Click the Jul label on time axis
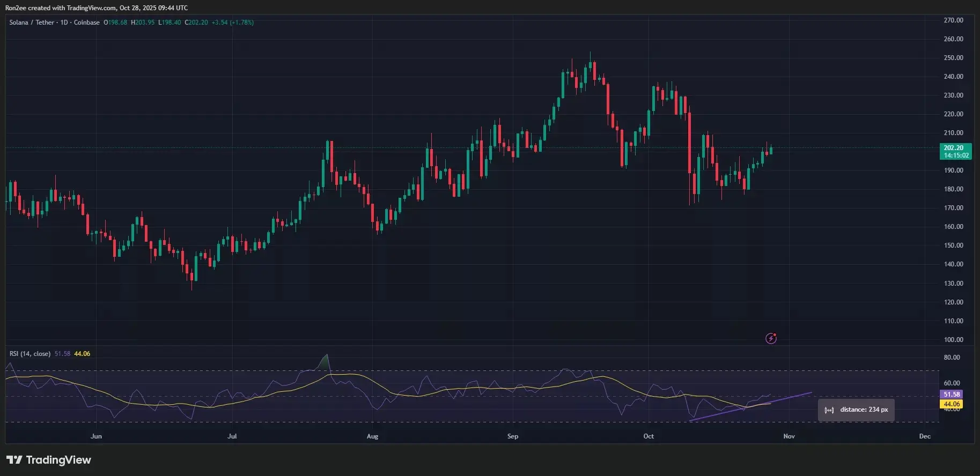Image resolution: width=980 pixels, height=476 pixels. click(x=232, y=436)
